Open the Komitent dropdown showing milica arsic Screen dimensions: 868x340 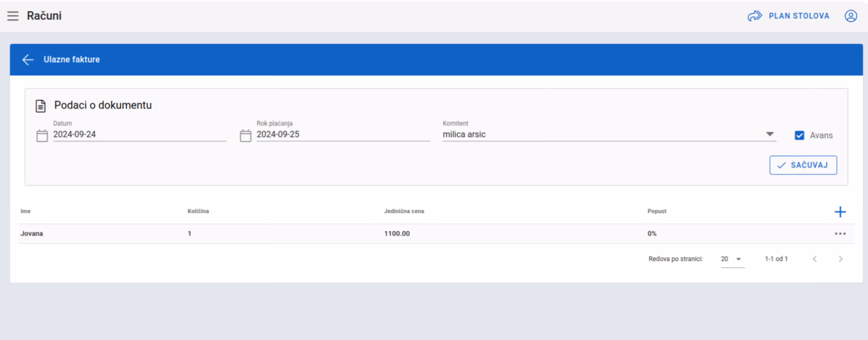point(609,135)
